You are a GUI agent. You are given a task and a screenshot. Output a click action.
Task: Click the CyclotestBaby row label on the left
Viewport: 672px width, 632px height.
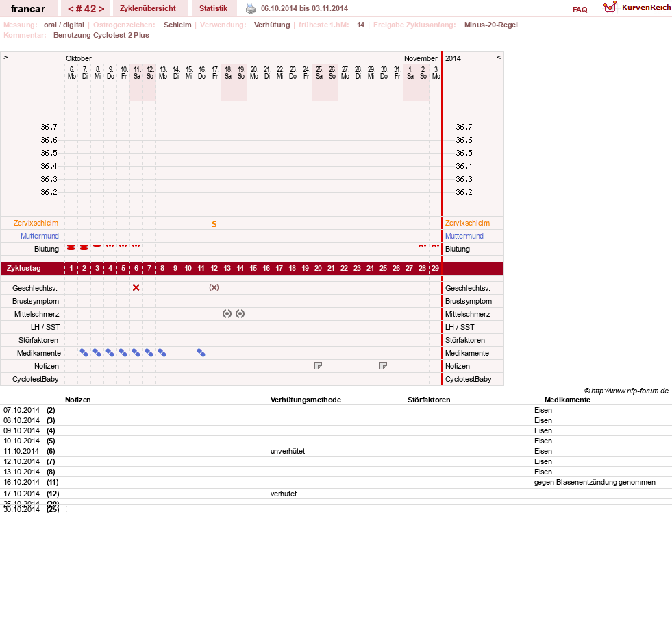(x=35, y=379)
